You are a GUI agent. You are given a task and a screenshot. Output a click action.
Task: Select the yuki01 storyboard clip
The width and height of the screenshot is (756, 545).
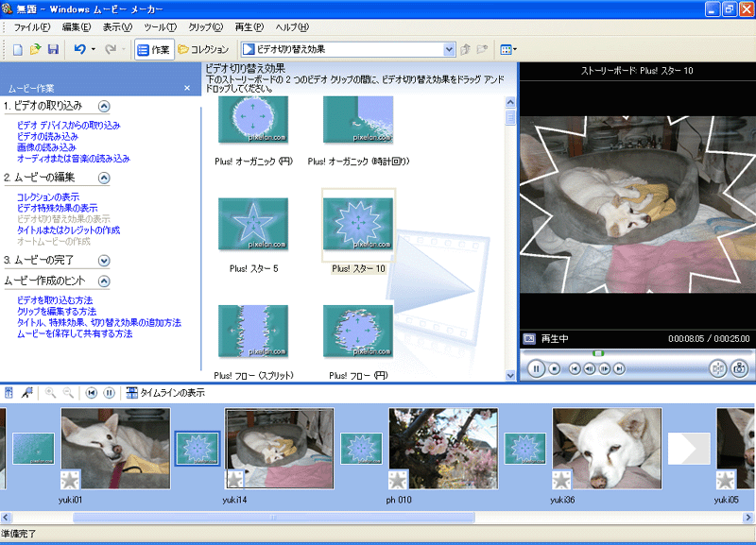115,449
